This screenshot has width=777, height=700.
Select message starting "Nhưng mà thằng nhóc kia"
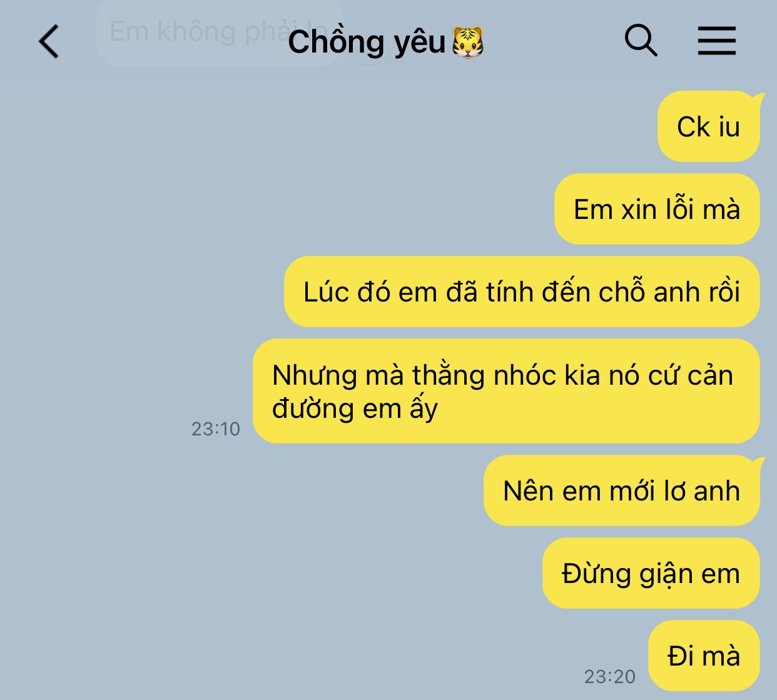point(506,391)
